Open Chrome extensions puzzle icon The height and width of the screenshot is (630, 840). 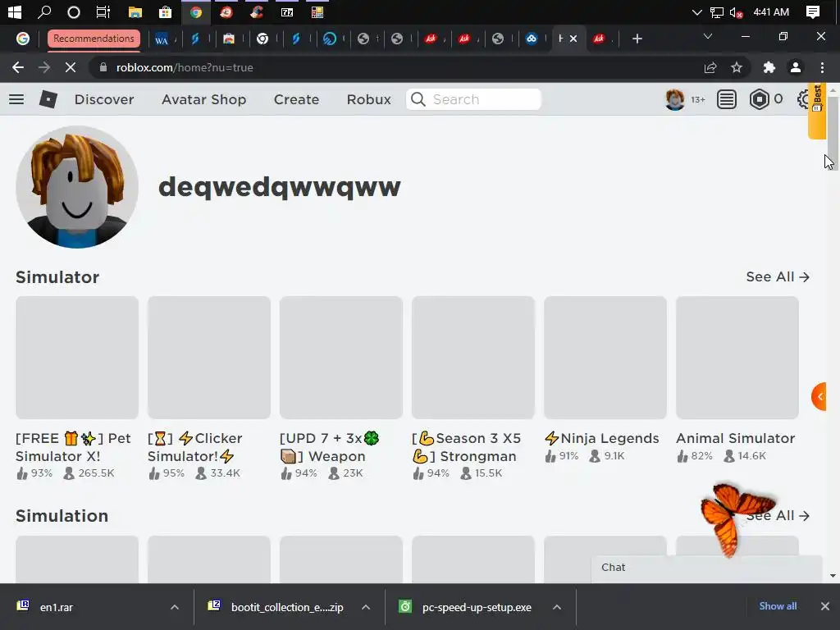[x=769, y=67]
